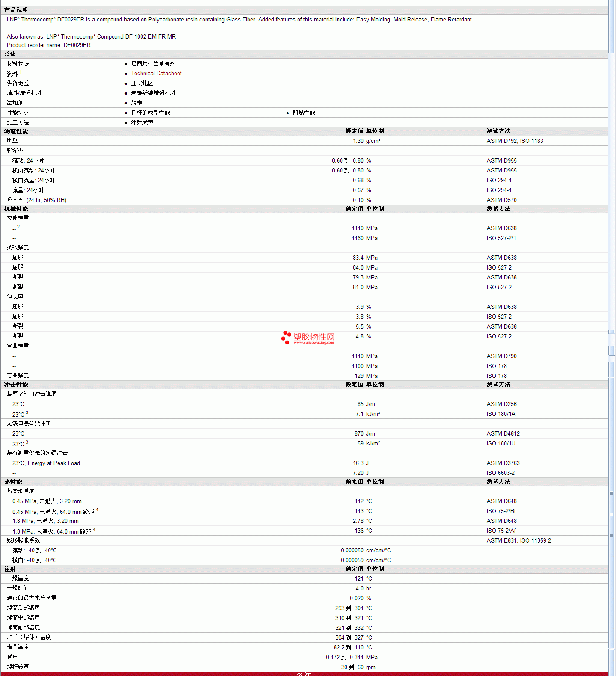Select the ASTM D3763 test method
The width and height of the screenshot is (616, 676).
[x=503, y=463]
